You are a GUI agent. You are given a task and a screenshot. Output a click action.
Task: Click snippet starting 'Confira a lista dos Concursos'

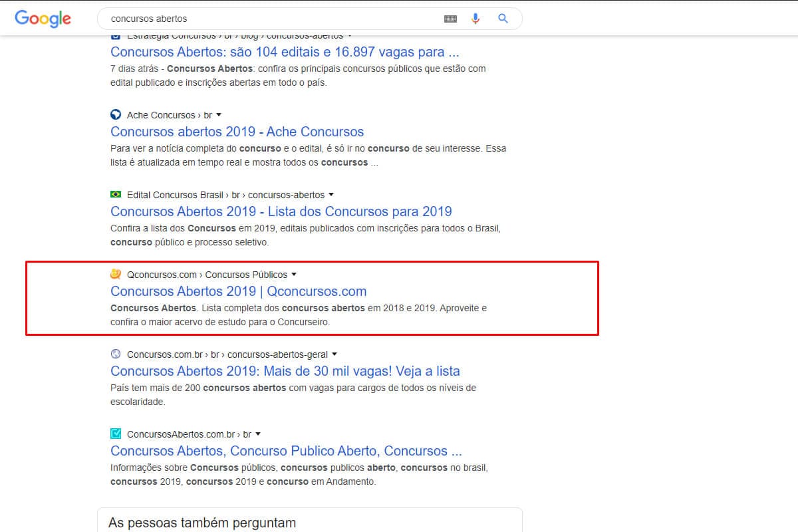305,235
